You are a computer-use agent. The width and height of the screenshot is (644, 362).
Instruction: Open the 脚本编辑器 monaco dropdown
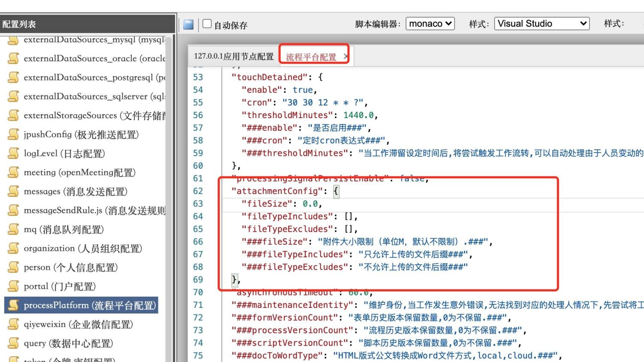(x=430, y=24)
